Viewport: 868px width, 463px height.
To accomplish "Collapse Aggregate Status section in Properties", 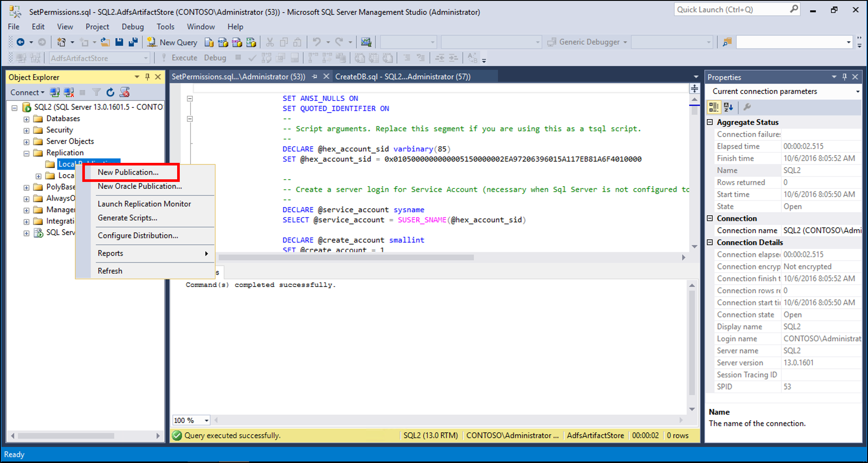I will click(710, 122).
